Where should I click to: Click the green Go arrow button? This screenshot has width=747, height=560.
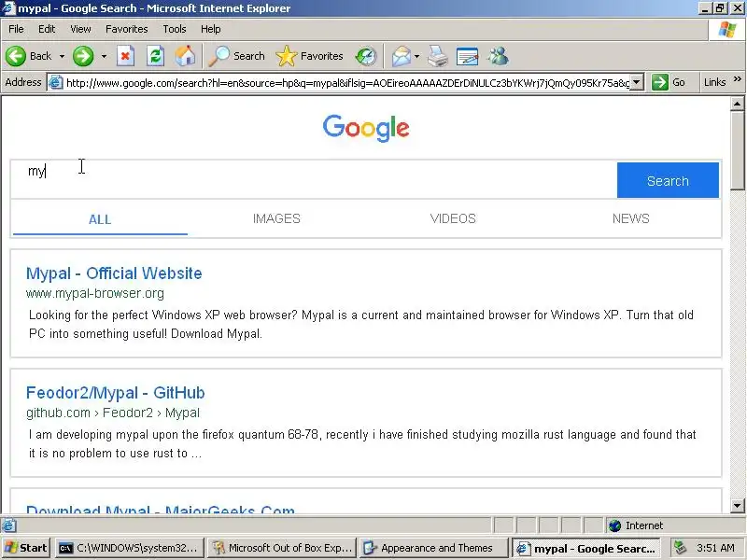point(660,82)
